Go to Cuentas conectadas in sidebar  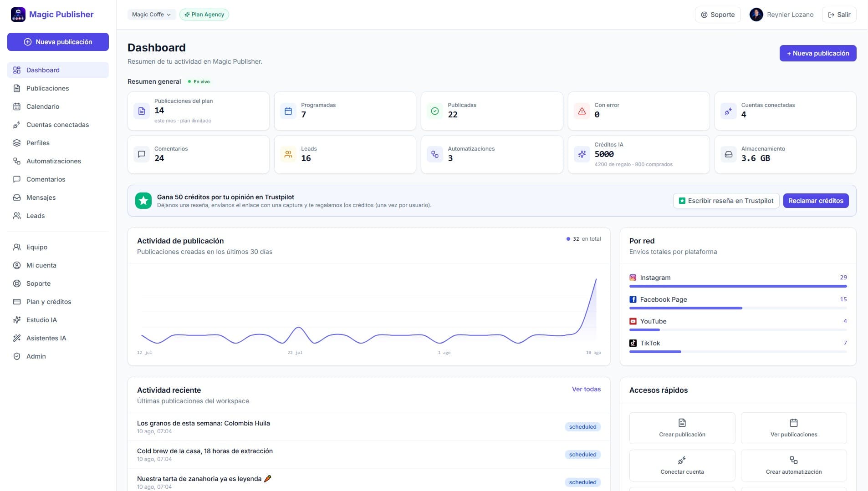58,125
